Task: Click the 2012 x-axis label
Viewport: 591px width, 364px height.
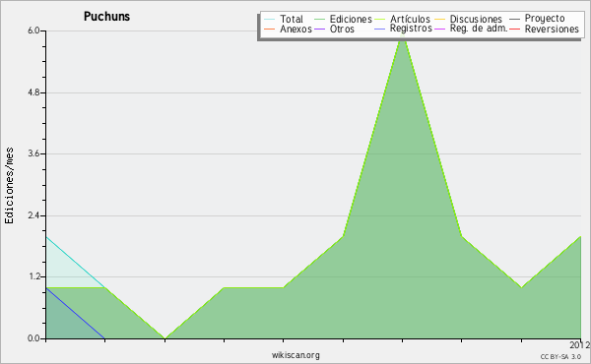Action: [x=579, y=345]
